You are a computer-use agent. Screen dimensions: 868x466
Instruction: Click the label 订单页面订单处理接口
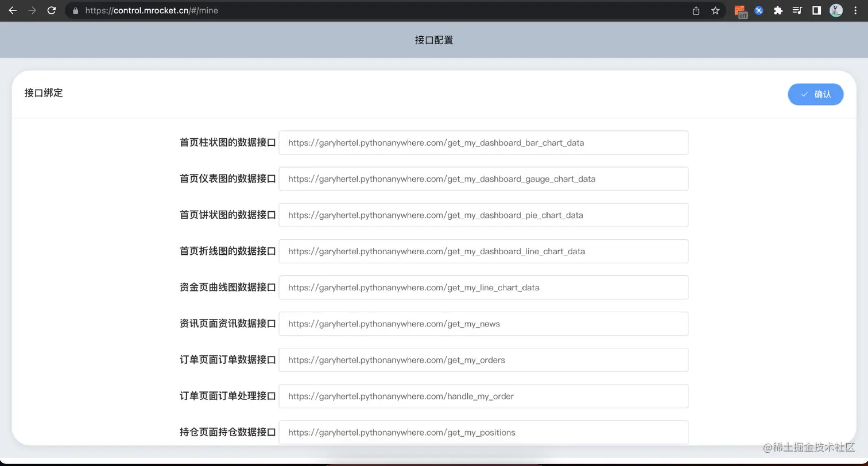228,395
